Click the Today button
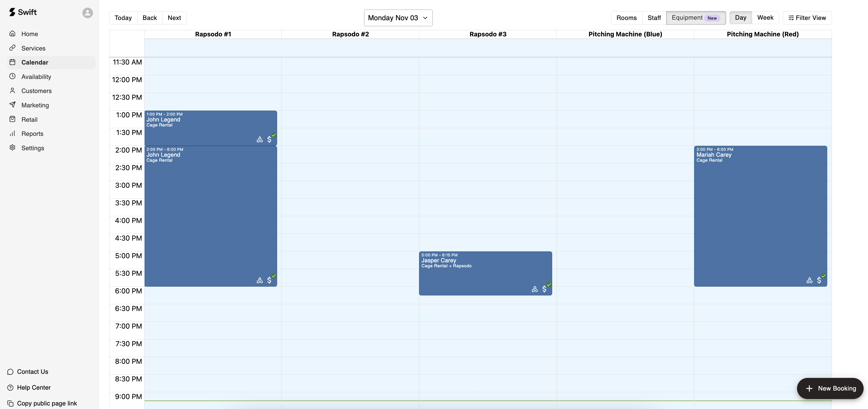Screen dimensions: 868x409 123,18
